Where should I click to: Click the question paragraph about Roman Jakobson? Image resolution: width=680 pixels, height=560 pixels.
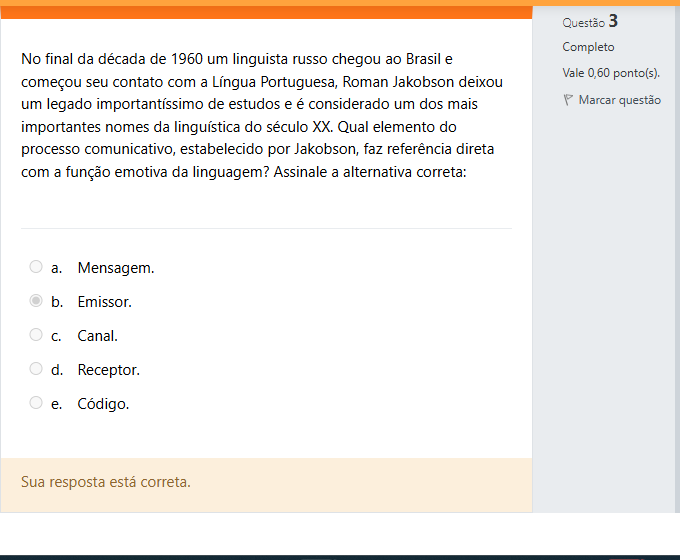click(x=262, y=116)
